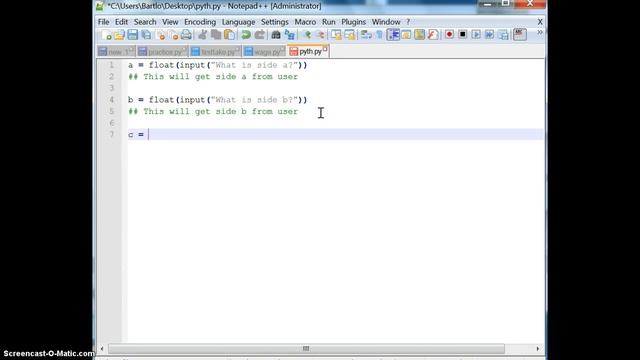Click line number 6 in the margin
Viewport: 640px width, 360px height.
click(111, 123)
